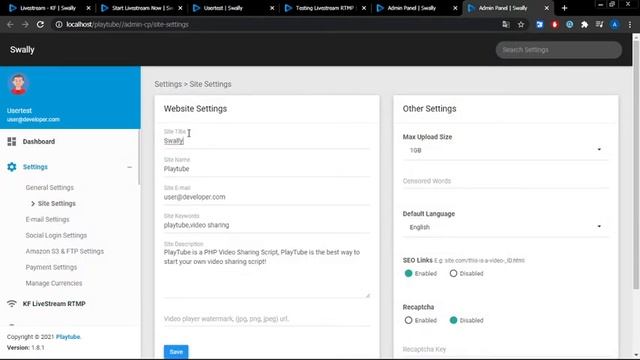The width and height of the screenshot is (640, 360).
Task: Click the site info icon in address bar
Action: coord(59,24)
